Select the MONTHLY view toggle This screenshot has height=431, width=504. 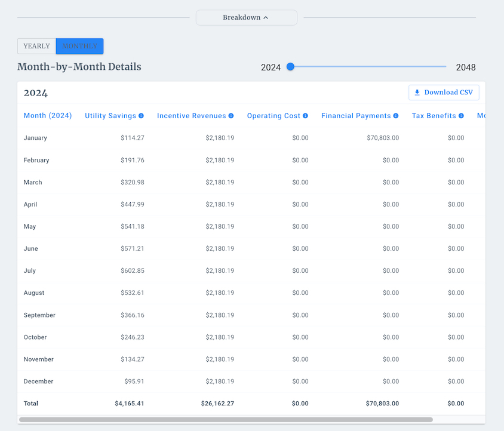79,47
